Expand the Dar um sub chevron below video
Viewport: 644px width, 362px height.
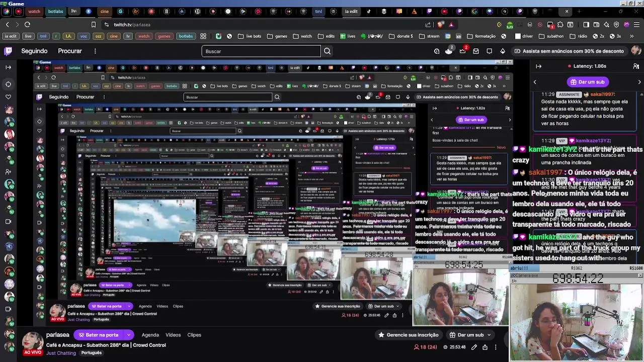click(x=489, y=335)
